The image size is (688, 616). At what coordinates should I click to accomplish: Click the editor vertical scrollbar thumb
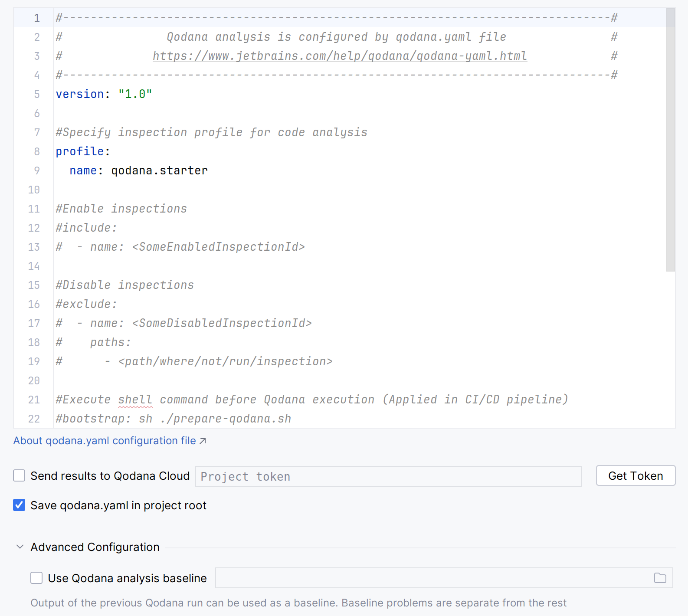(x=670, y=139)
